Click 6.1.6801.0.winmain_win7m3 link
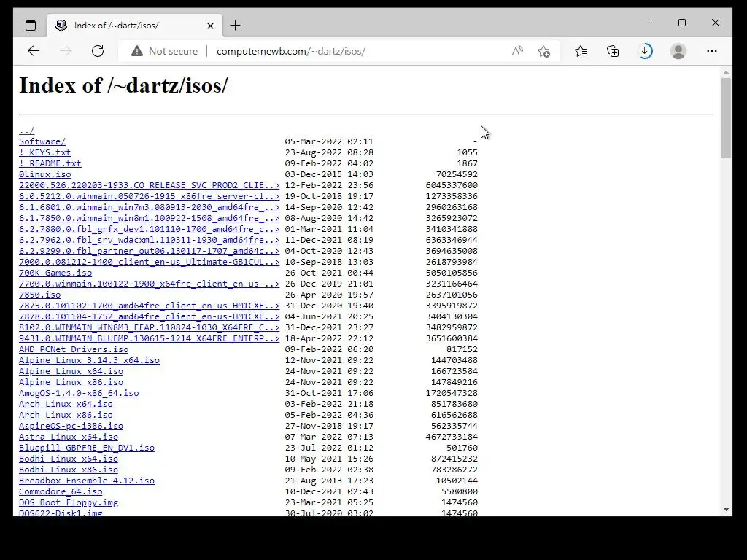 149,207
